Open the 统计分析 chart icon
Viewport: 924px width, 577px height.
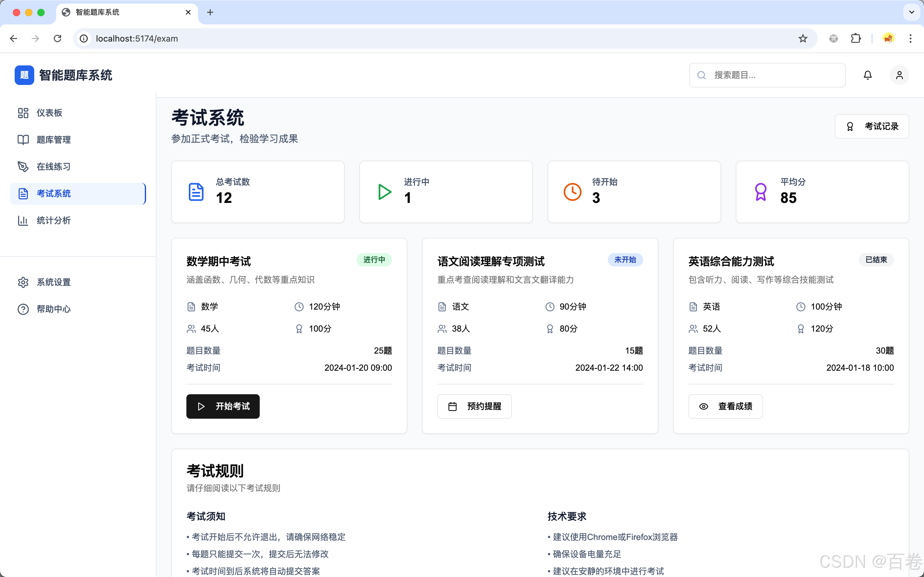[23, 221]
